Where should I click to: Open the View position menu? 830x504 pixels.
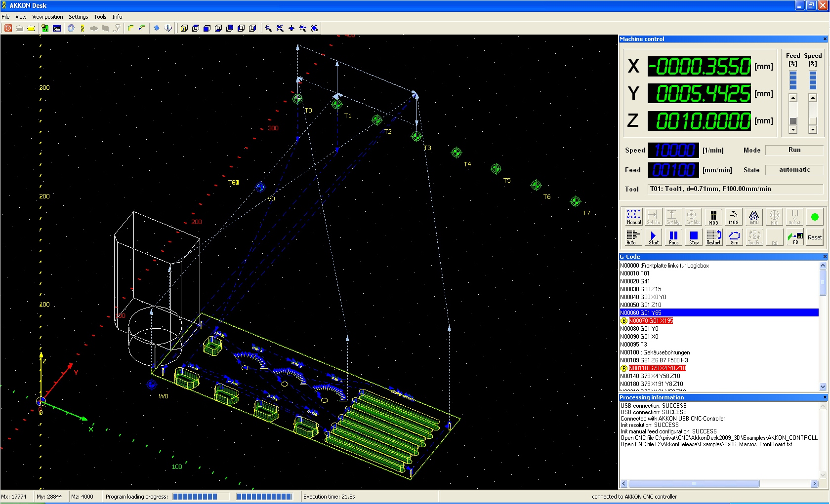[x=47, y=17]
